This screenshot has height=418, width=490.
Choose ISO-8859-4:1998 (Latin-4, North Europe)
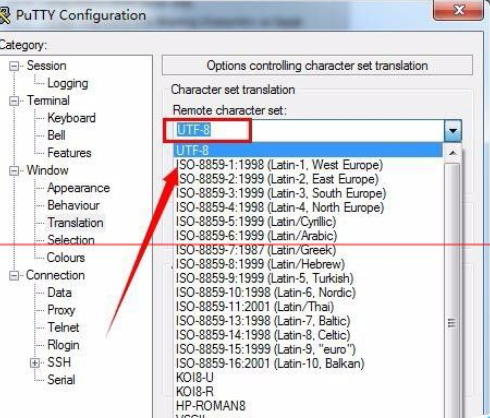[x=280, y=207]
